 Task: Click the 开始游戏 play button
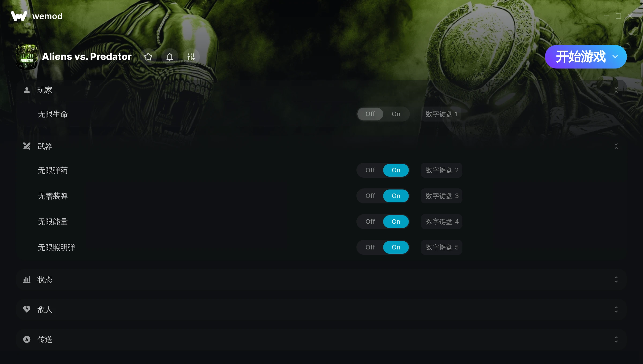580,57
